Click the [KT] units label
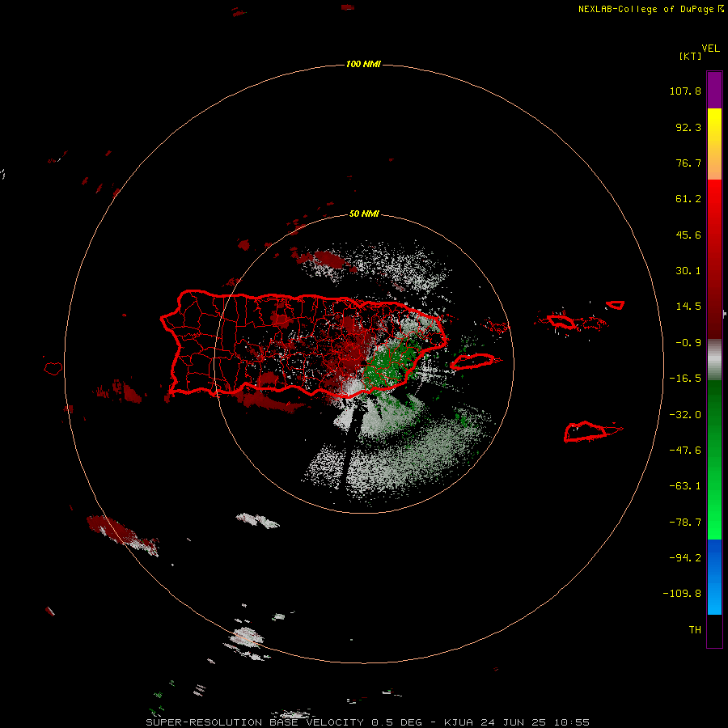728x728 pixels. click(x=691, y=56)
